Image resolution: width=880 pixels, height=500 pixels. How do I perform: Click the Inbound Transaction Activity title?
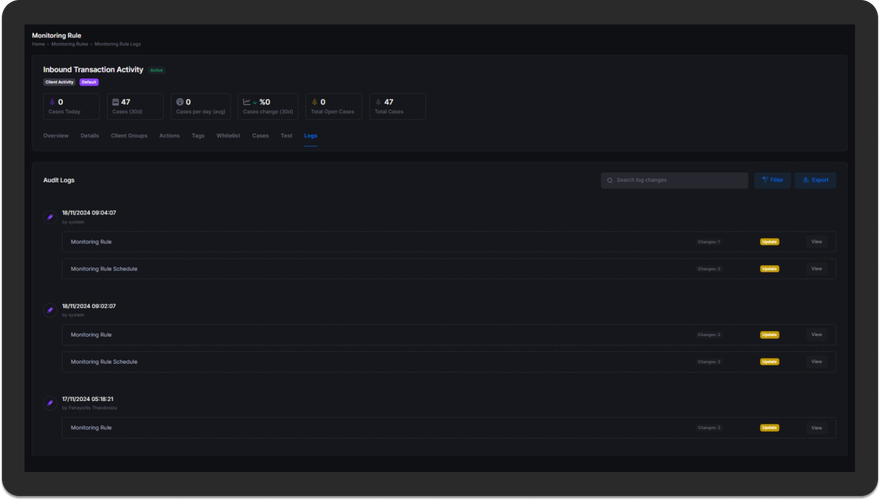[x=93, y=70]
